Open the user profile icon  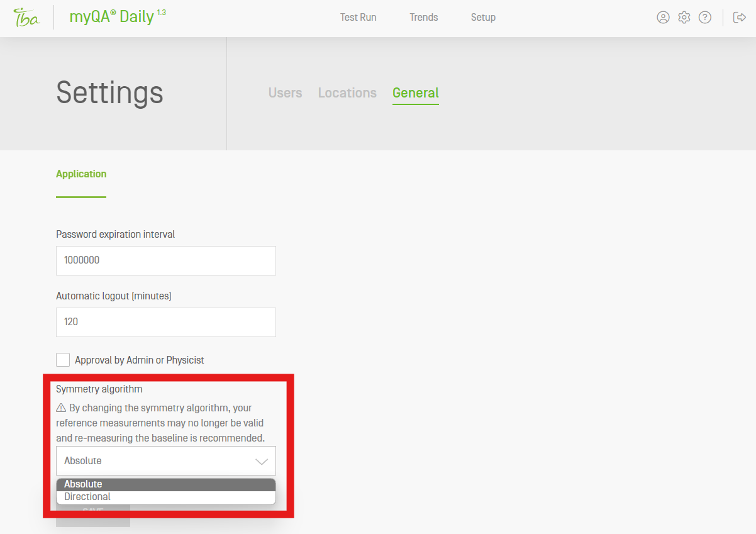tap(663, 18)
